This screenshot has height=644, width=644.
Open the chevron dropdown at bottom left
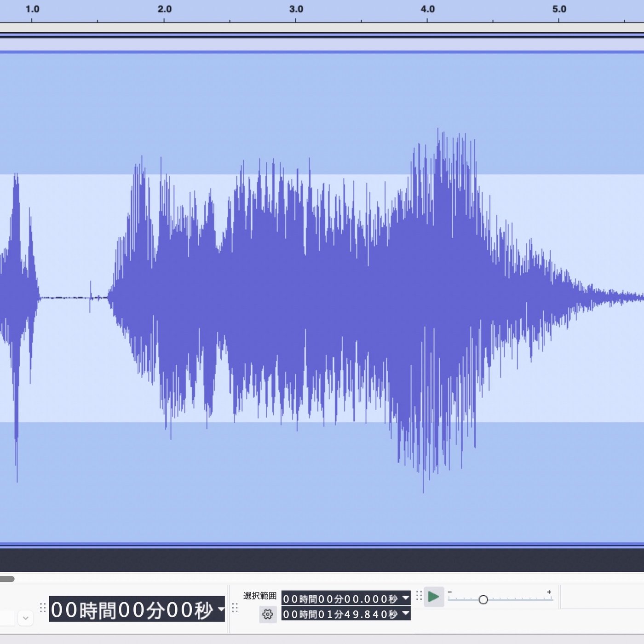(x=26, y=618)
